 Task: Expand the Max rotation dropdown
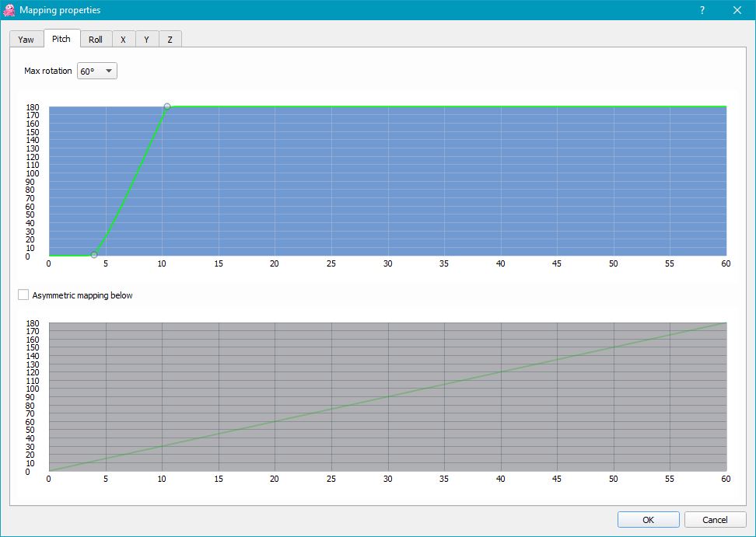click(97, 71)
